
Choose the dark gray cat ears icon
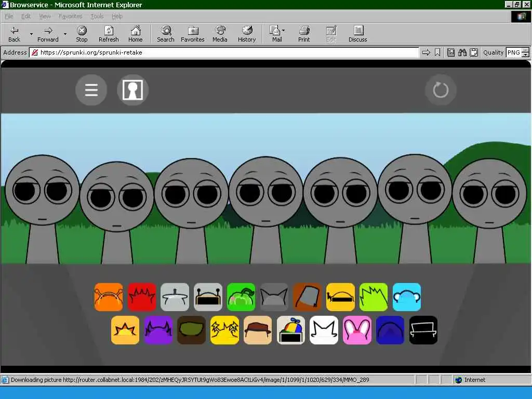click(x=274, y=297)
